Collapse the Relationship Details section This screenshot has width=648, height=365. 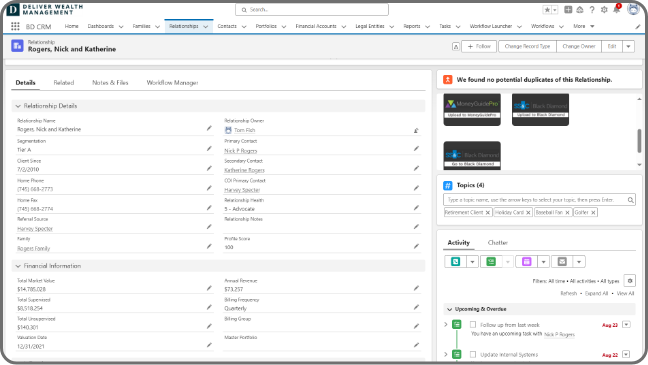click(x=18, y=106)
